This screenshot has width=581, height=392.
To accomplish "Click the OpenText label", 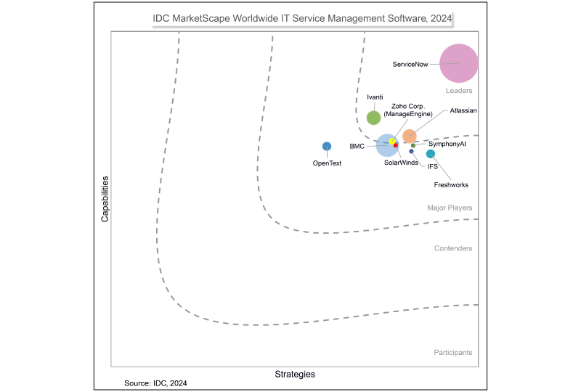I will click(x=327, y=163).
